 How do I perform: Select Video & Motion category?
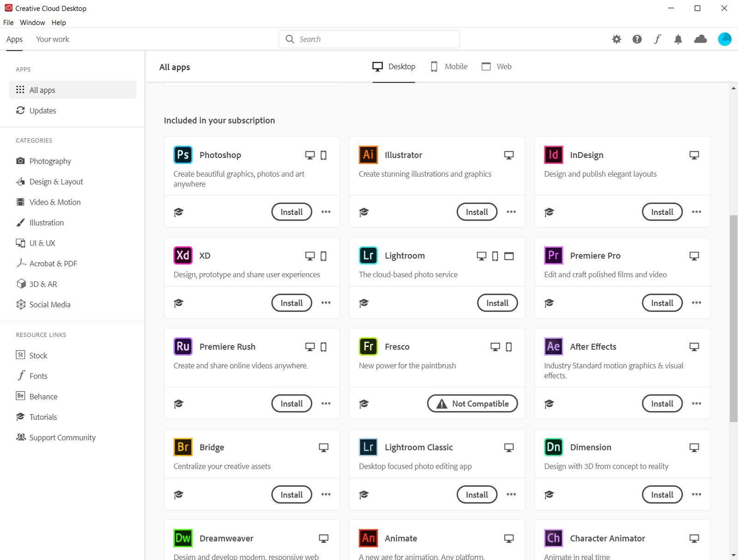(55, 202)
